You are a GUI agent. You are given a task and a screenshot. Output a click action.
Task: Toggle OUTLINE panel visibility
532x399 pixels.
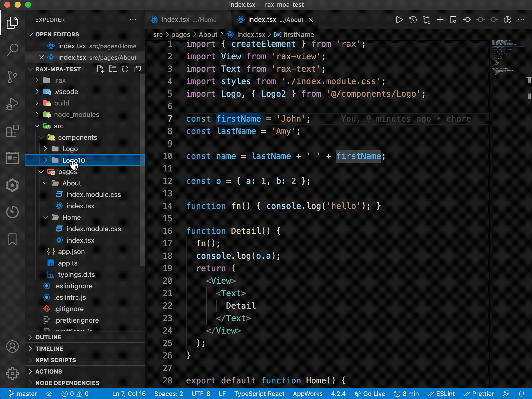pyautogui.click(x=47, y=337)
